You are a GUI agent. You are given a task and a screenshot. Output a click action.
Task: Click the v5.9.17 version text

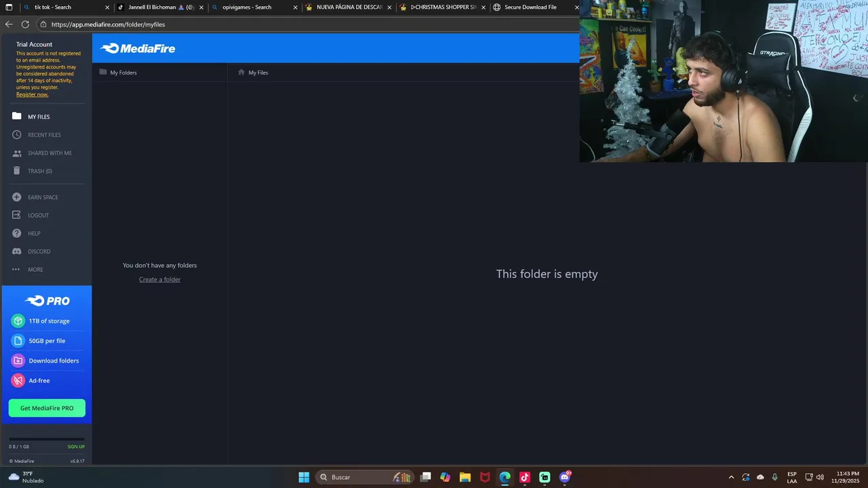tap(77, 461)
